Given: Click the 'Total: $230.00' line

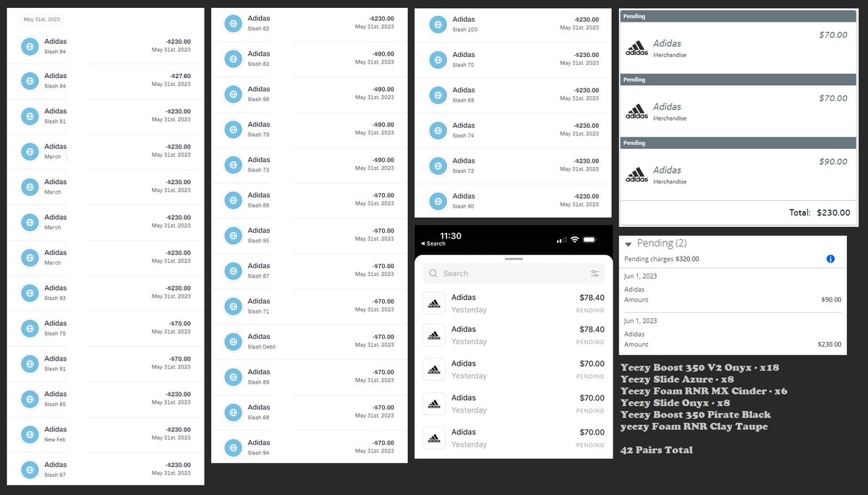Looking at the screenshot, I should [x=818, y=213].
